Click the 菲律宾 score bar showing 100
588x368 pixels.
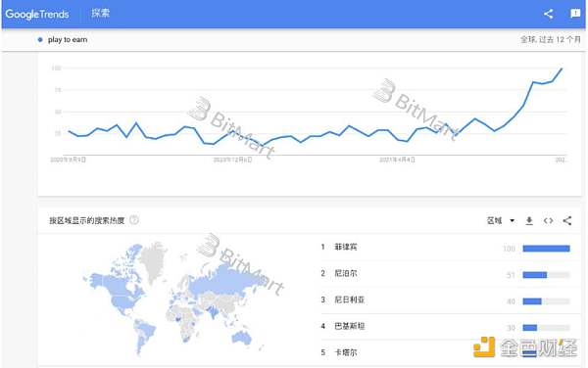coord(547,249)
